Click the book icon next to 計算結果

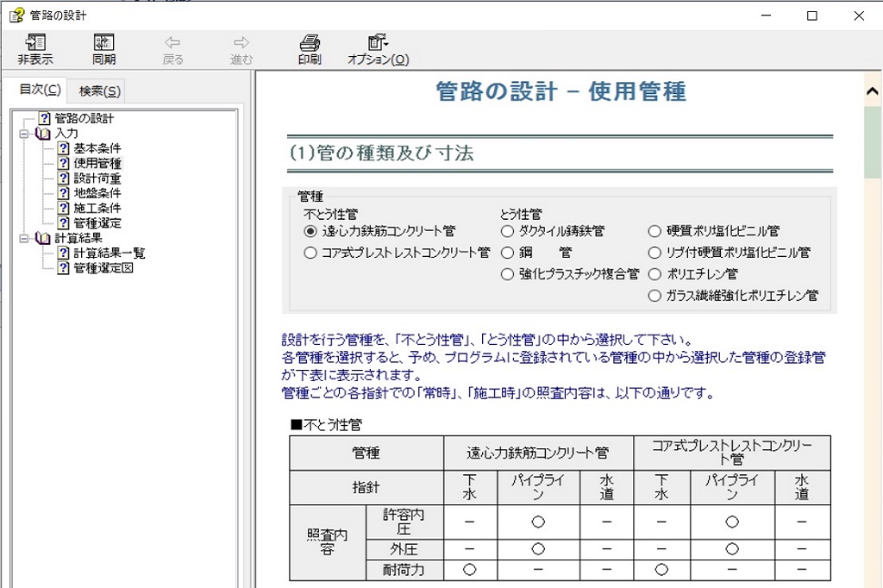tap(43, 238)
